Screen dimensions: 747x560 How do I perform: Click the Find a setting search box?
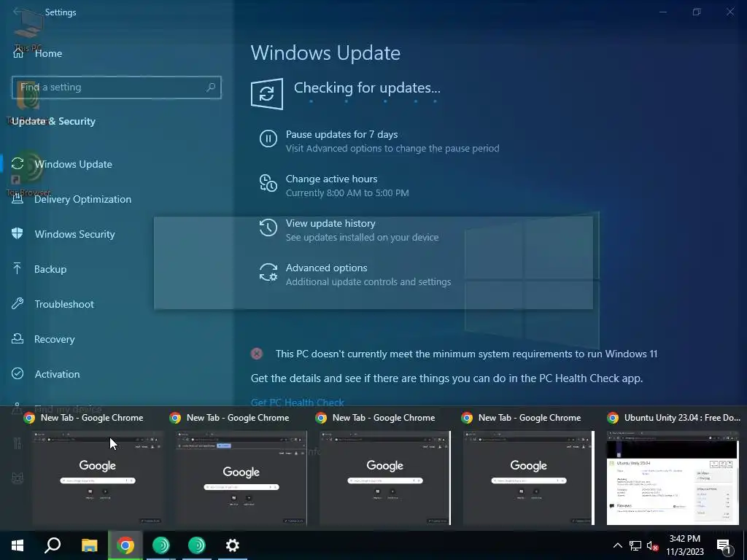pyautogui.click(x=116, y=87)
